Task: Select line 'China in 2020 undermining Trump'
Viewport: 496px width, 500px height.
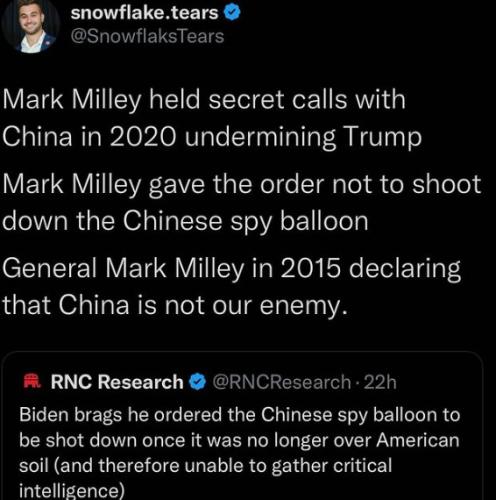Action: 212,137
